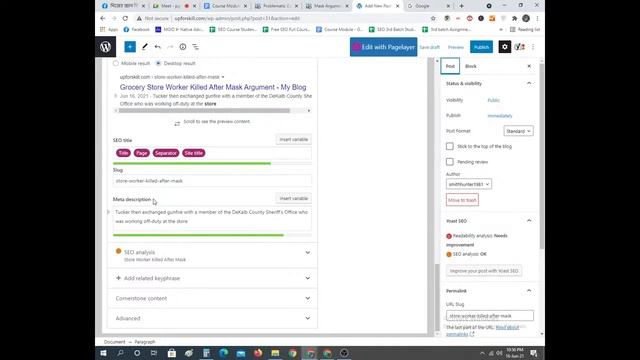Open Microsoft Store from the taskbar
Screen dimensions: 640x360
[172, 353]
